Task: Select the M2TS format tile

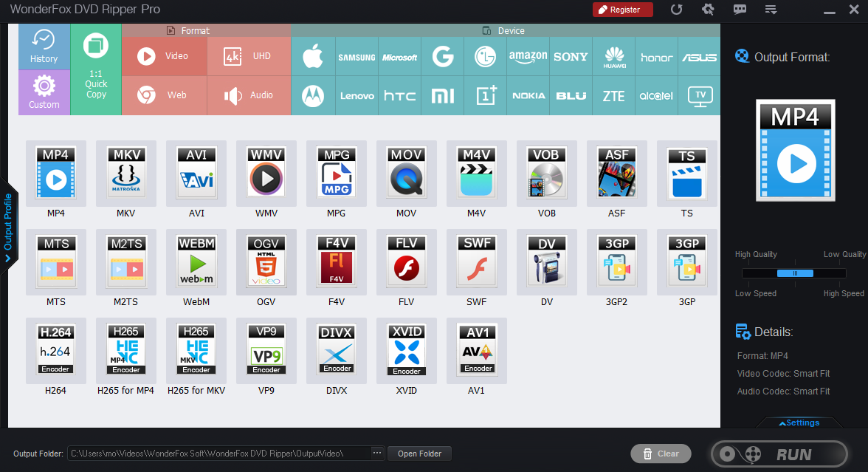Action: 126,261
